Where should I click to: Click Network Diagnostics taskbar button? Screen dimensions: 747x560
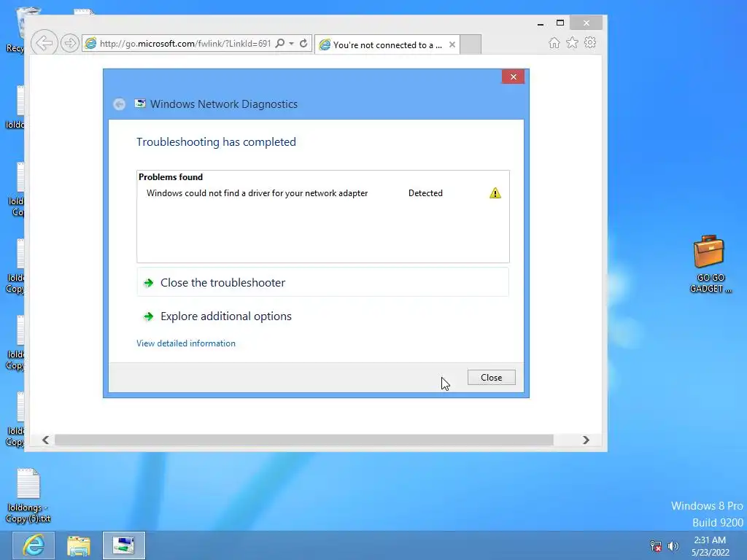[124, 545]
